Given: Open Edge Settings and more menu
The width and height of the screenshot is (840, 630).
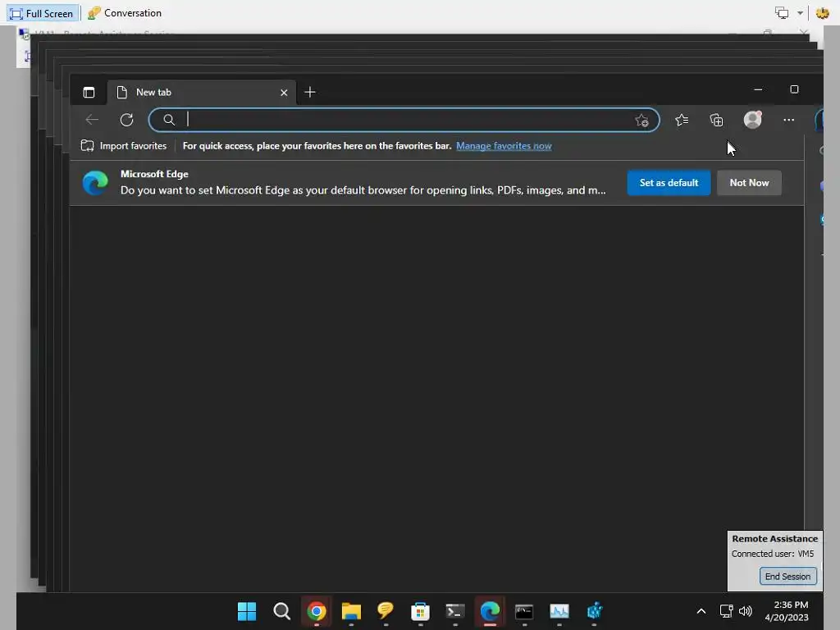Looking at the screenshot, I should (x=788, y=120).
